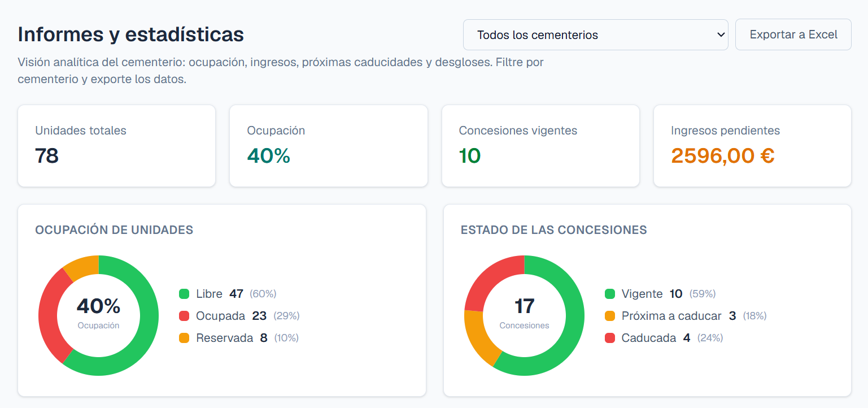Click the (59%) Vigente percentage

[703, 294]
